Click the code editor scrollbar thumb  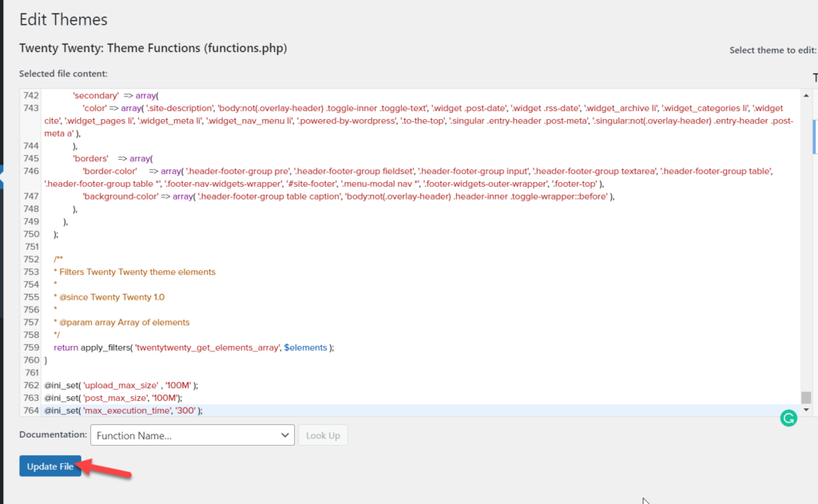coord(806,397)
